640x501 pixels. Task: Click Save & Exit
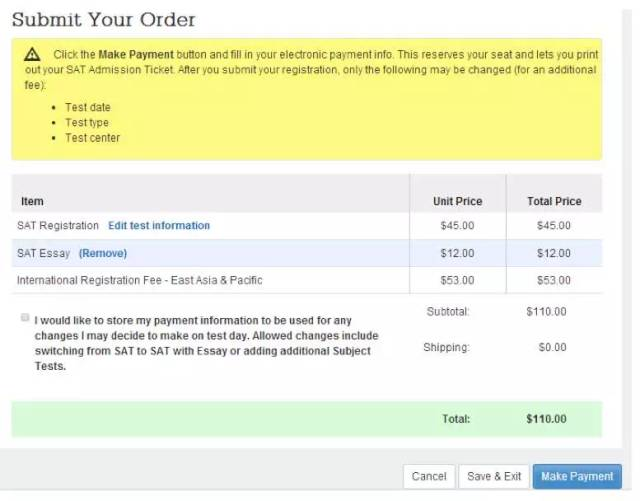coord(494,477)
